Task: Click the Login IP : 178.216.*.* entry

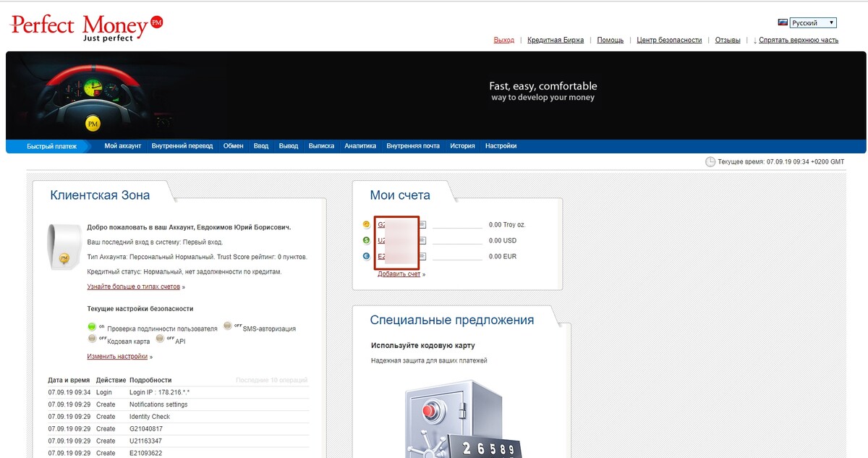Action: [x=159, y=392]
